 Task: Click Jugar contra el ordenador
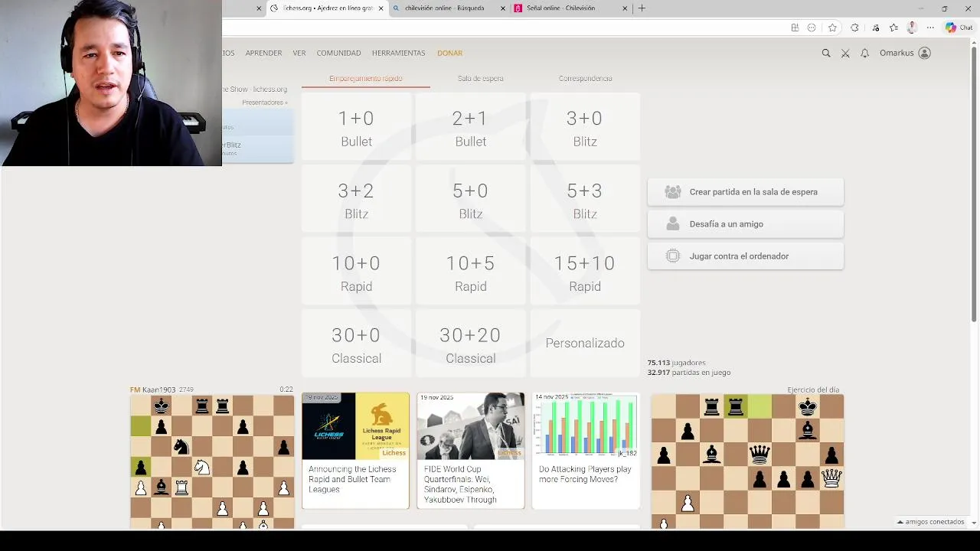(x=746, y=256)
